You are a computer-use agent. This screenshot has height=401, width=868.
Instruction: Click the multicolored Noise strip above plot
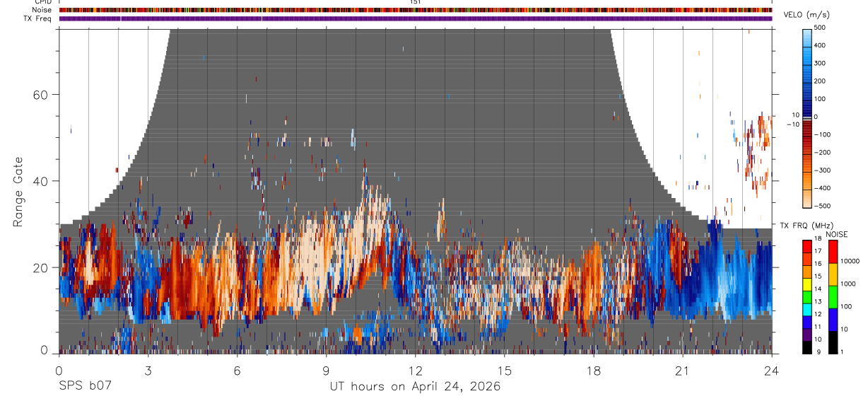pos(415,10)
